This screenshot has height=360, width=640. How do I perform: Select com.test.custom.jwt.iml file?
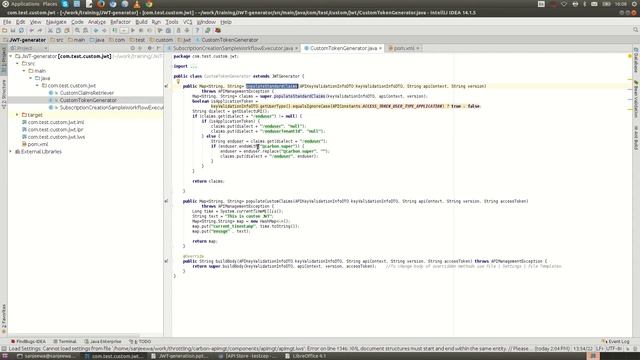click(56, 122)
